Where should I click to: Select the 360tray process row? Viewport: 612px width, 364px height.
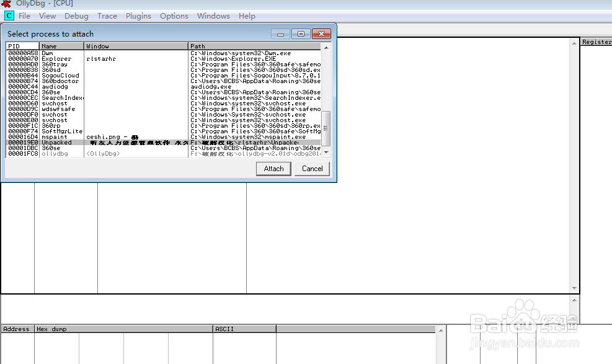[164, 64]
